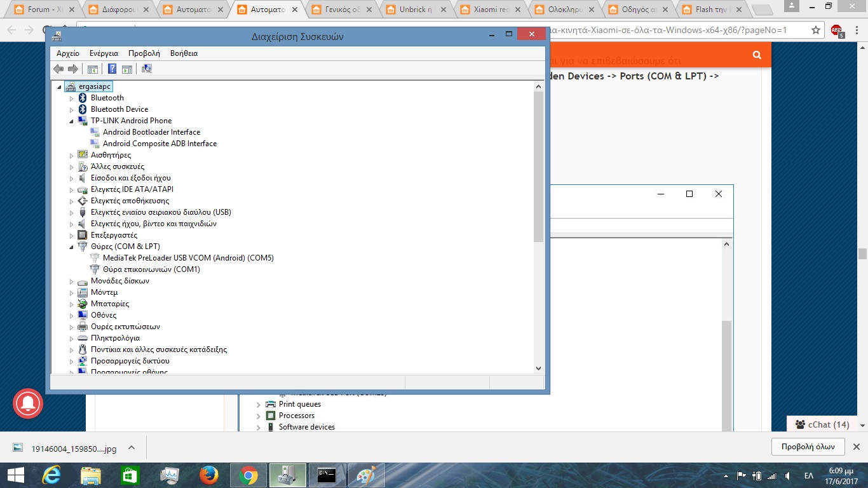
Task: Bookmark the page with Chrome's star icon
Action: (816, 30)
